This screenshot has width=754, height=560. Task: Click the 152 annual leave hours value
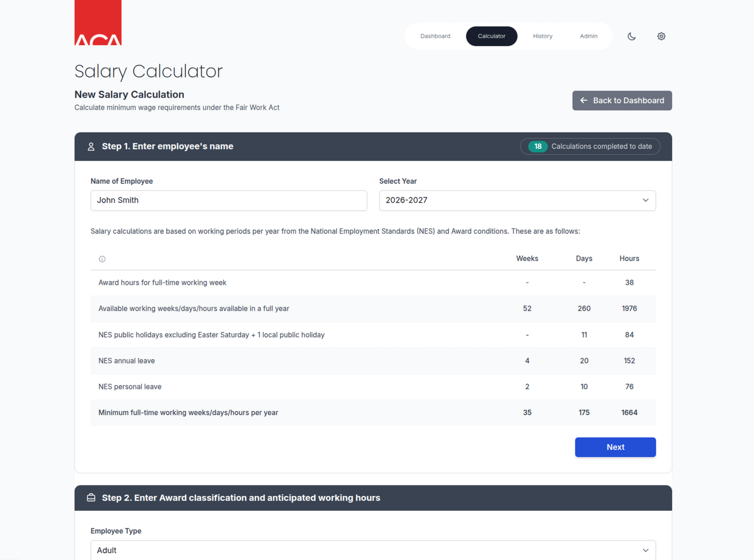629,361
